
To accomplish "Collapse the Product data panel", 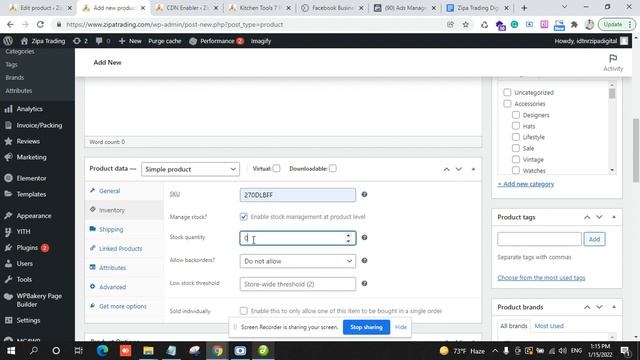I will pyautogui.click(x=473, y=169).
